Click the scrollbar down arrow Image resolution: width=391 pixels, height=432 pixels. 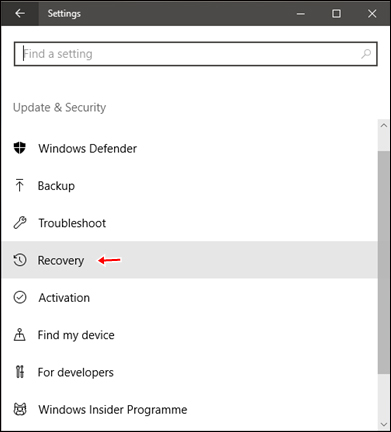pyautogui.click(x=384, y=424)
